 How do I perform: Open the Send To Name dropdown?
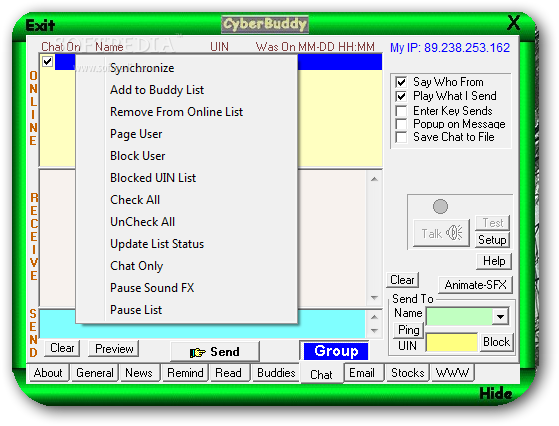(x=501, y=317)
